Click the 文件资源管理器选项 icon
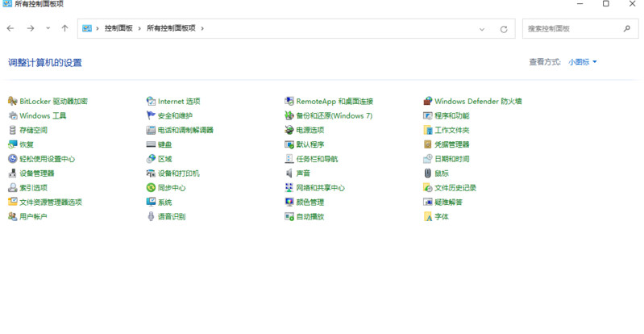Screen dimensions: 644x334 [12, 202]
